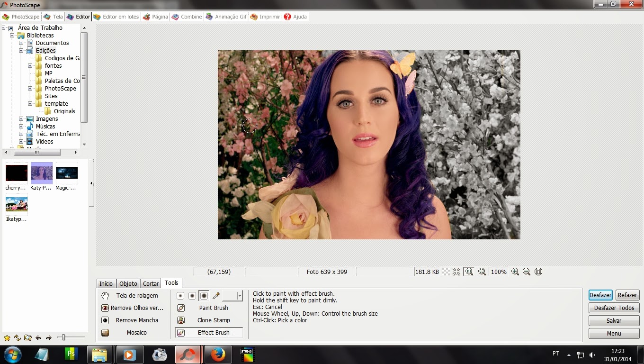
Task: Click the zoom out magnifier icon
Action: (527, 272)
